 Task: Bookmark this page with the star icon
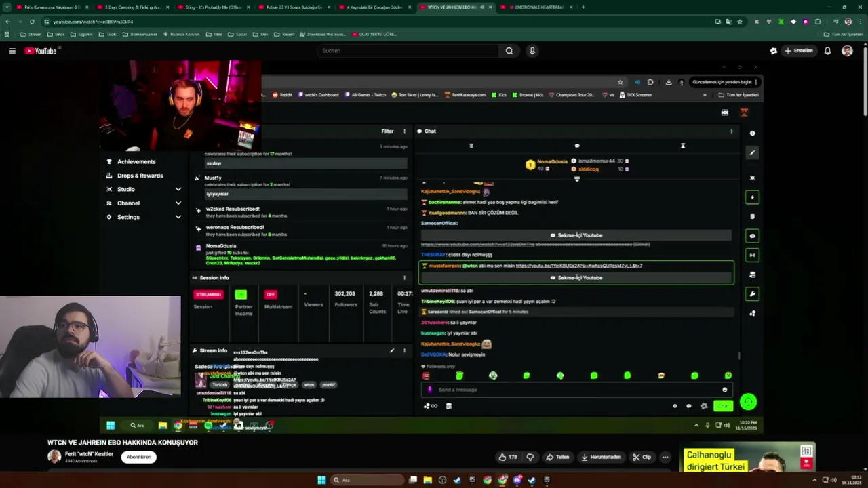740,22
